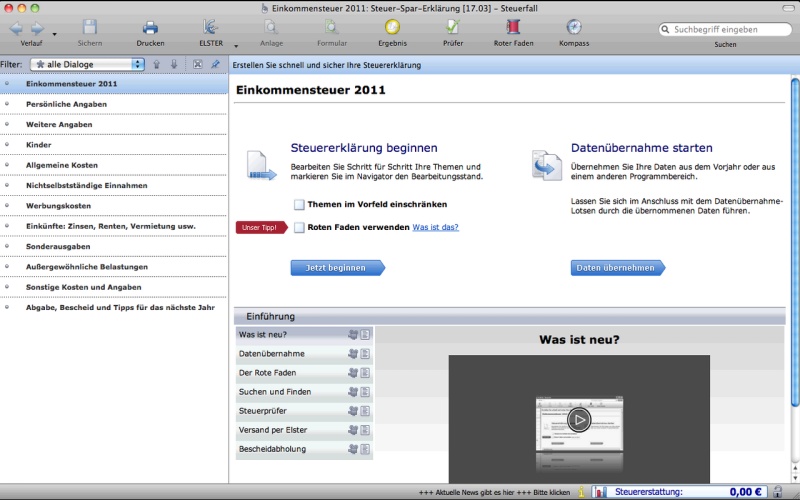Open Sonstige Kosten und Angaben entry
The width and height of the screenshot is (800, 500).
pos(114,287)
